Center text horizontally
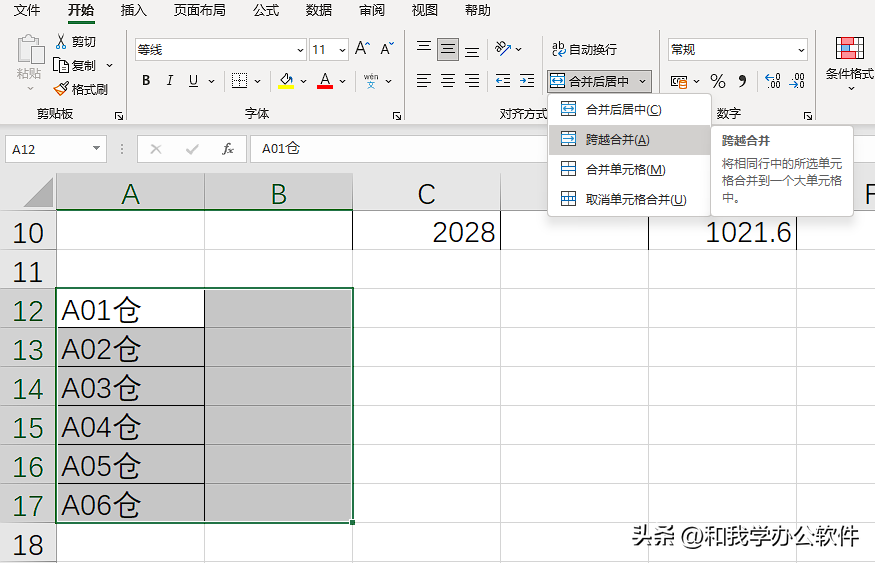This screenshot has width=875, height=563. coord(448,81)
